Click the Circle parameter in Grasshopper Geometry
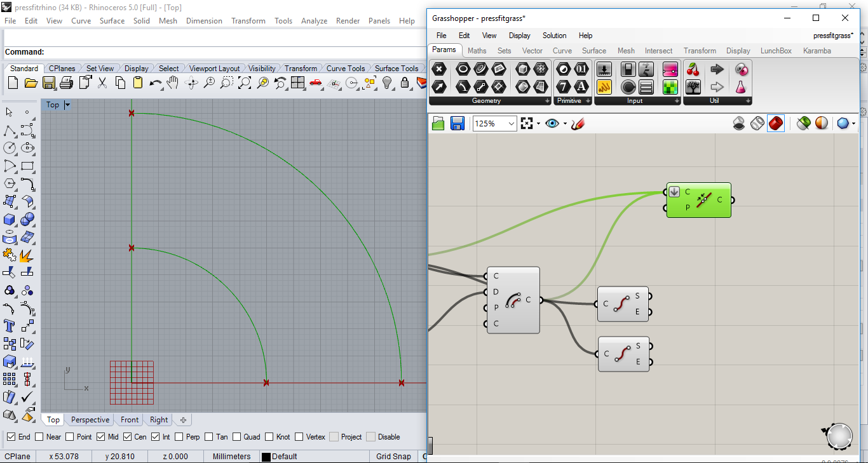Viewport: 868px width, 463px height. (463, 69)
